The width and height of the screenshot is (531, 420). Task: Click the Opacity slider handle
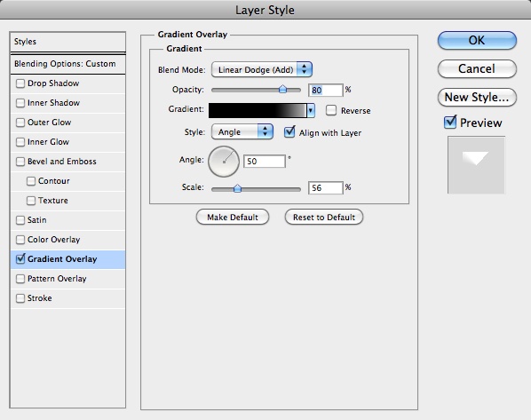pyautogui.click(x=282, y=90)
